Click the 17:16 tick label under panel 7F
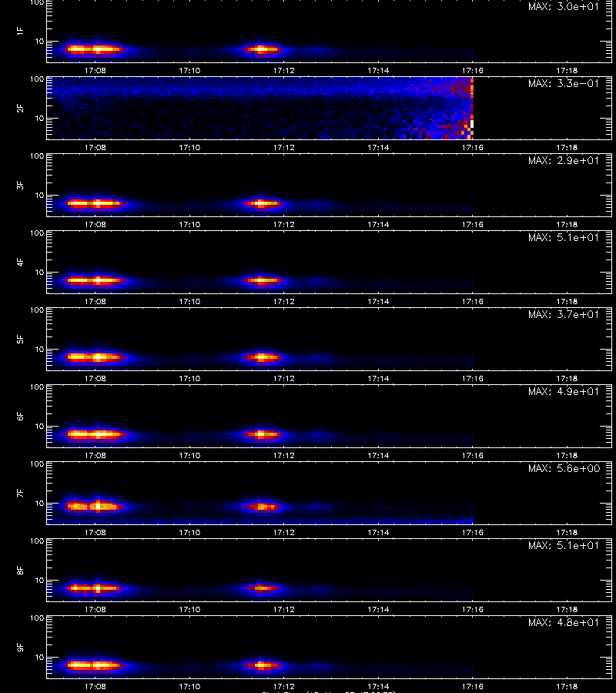616x693 pixels. (472, 533)
